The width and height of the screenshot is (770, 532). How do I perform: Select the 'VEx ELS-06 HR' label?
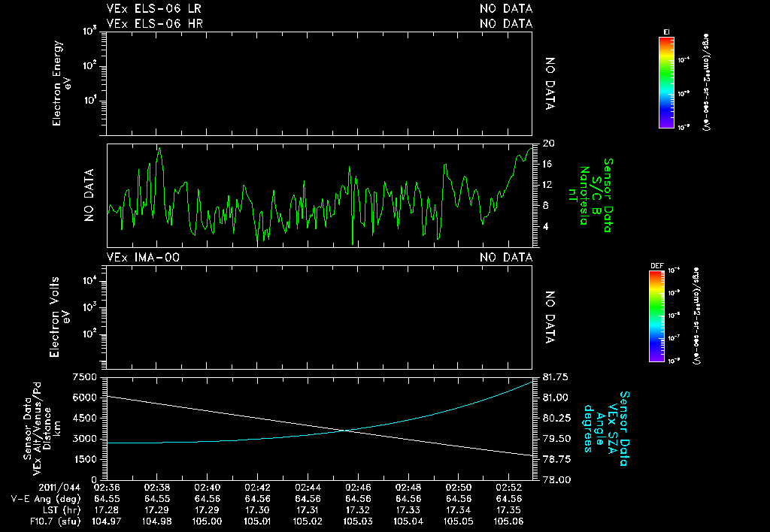point(155,23)
